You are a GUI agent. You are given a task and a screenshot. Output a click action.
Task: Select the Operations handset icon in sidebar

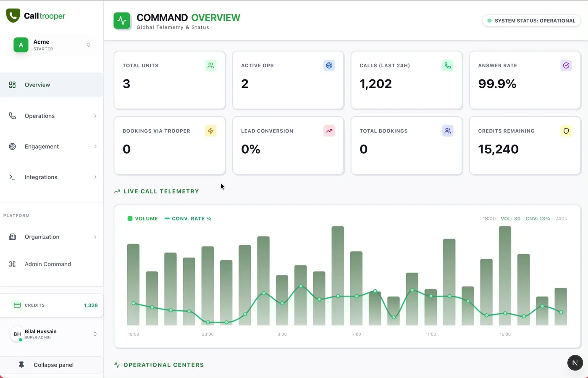point(12,115)
